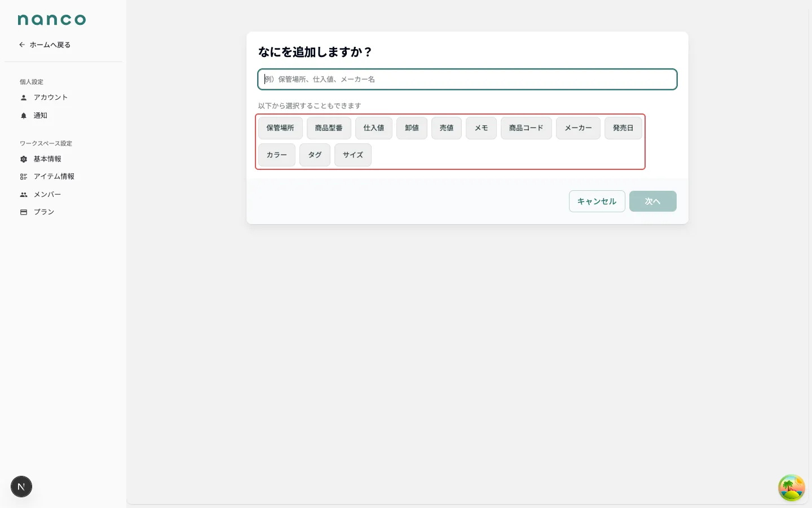The height and width of the screenshot is (508, 812).
Task: Focus the field name input box
Action: coord(467,80)
